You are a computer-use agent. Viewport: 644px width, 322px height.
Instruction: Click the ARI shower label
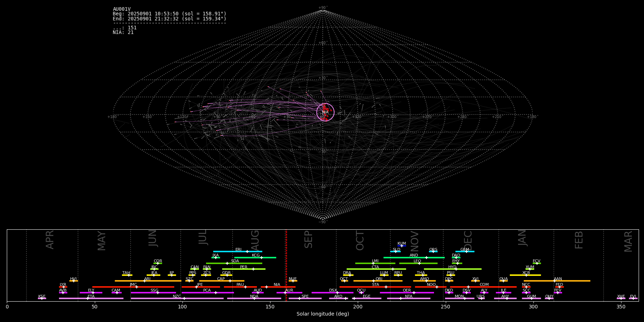click(x=147, y=279)
